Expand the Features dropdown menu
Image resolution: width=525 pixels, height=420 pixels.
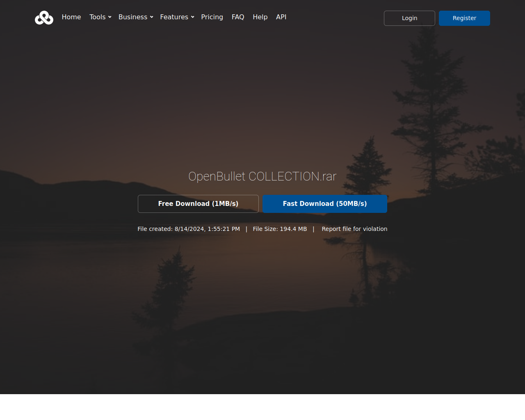pos(177,17)
